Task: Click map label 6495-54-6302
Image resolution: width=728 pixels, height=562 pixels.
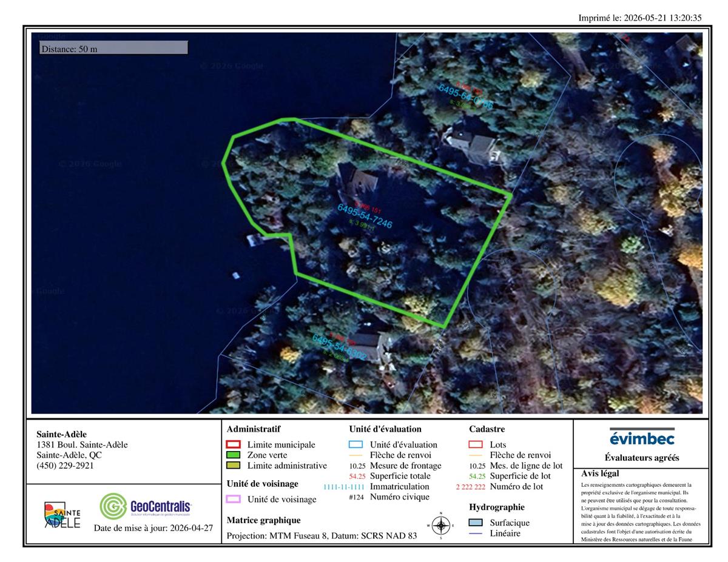Action: (x=339, y=347)
